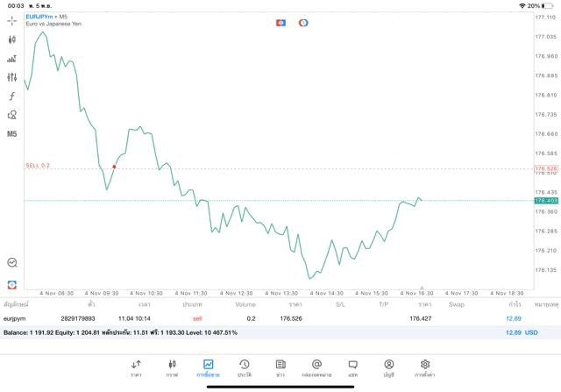Select the crosshair tool in chart sidebar

point(12,20)
